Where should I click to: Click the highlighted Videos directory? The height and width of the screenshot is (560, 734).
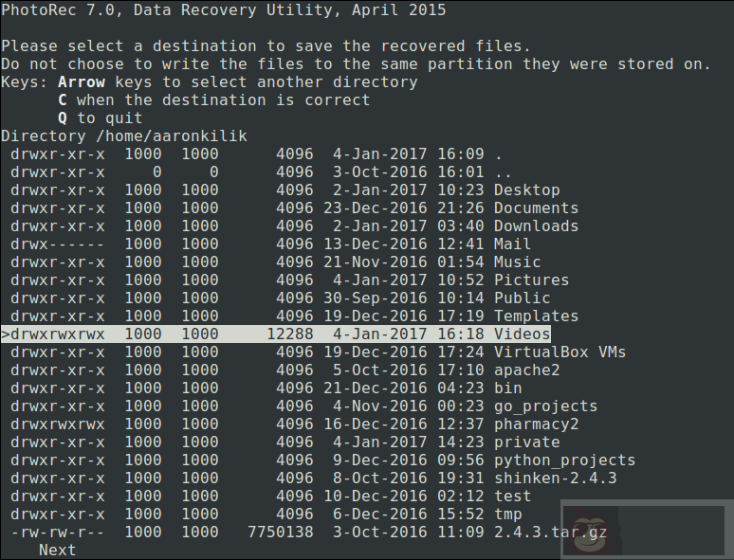click(522, 334)
